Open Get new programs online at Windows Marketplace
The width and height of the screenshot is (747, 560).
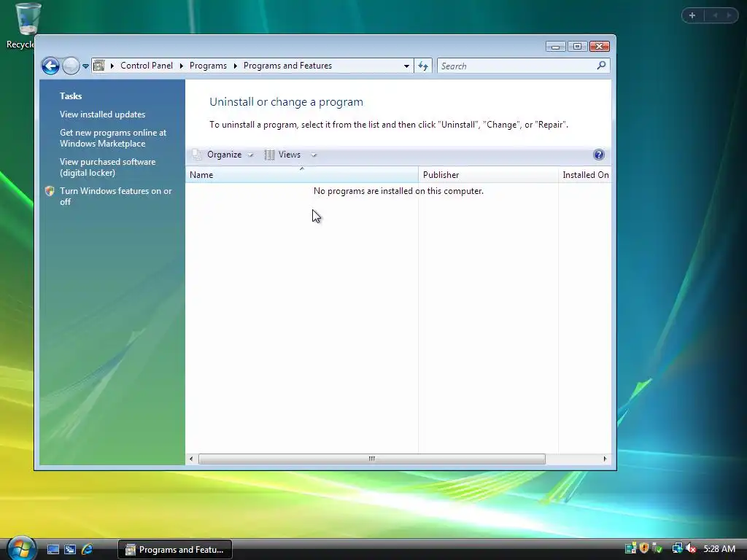pos(113,138)
